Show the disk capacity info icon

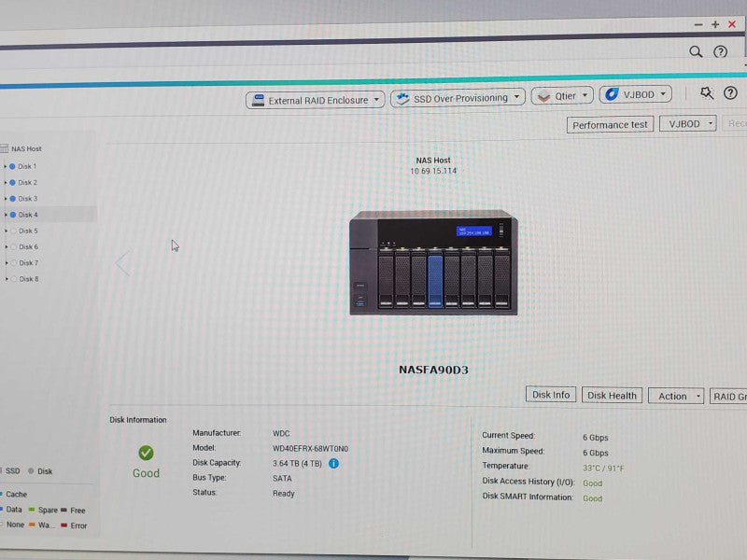(x=333, y=463)
